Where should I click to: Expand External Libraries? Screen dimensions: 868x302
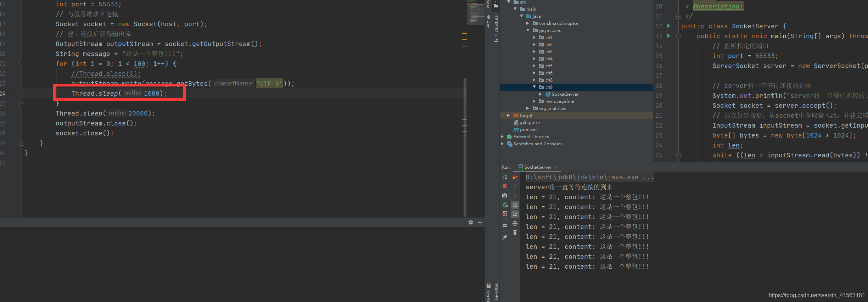[502, 136]
